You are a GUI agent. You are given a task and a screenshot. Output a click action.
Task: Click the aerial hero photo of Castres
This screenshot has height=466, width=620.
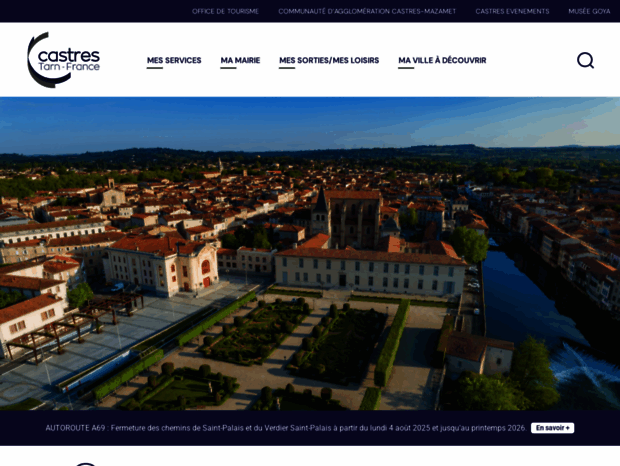310,253
